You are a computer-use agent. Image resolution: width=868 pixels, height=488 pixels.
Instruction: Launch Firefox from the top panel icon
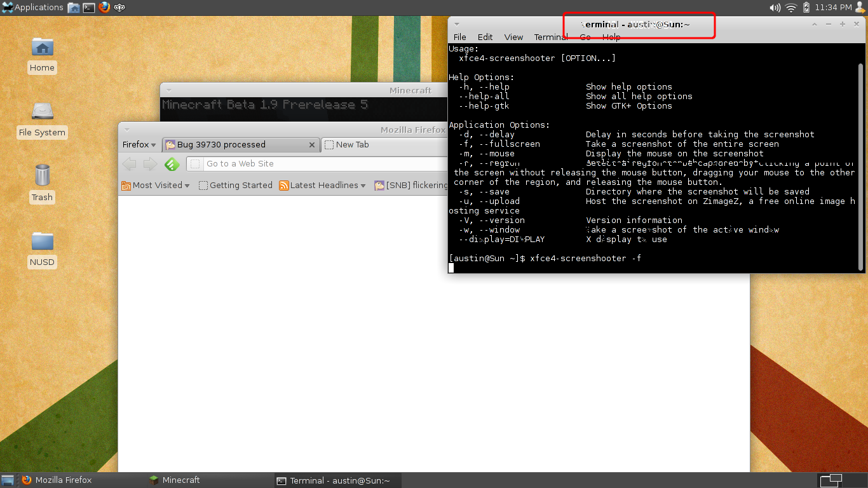[104, 8]
